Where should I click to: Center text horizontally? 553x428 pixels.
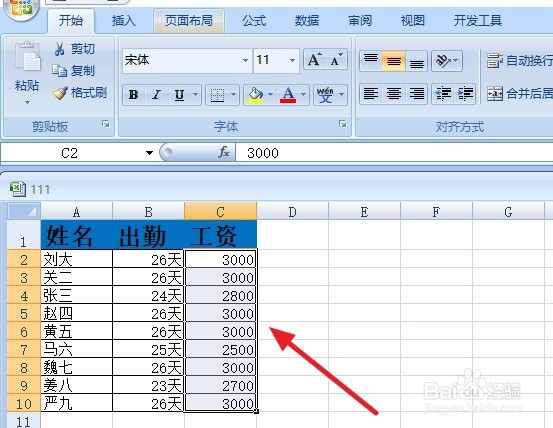pos(394,94)
